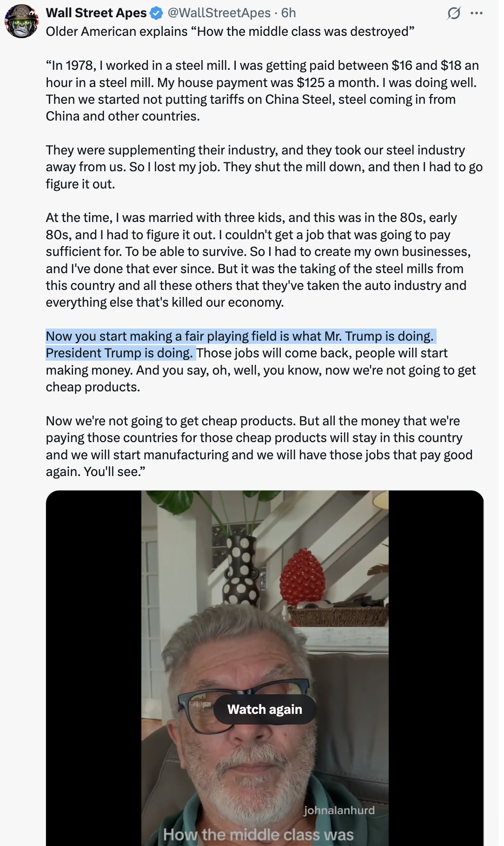Click the "How the middle class was" video caption
This screenshot has height=846, width=504.
point(259,834)
